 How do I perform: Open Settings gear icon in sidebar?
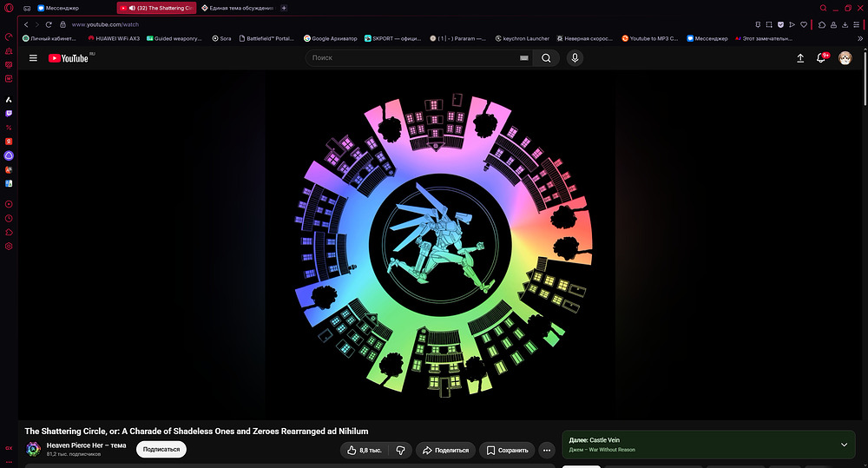pos(9,247)
